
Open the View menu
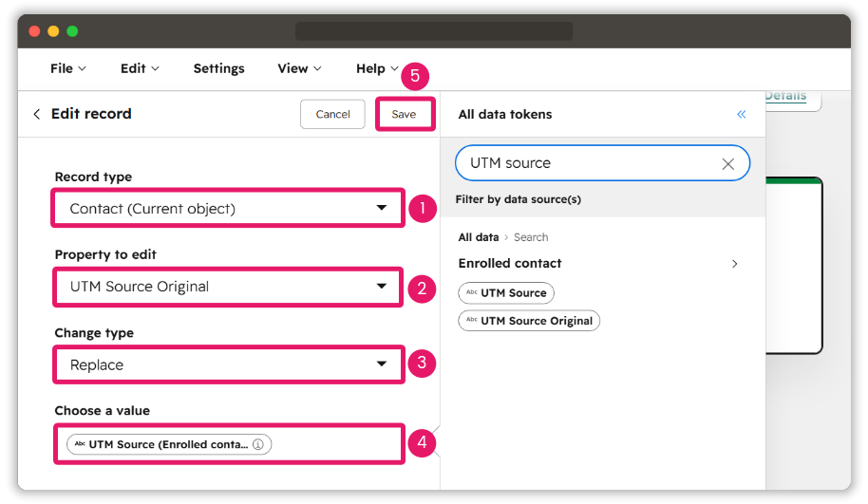[299, 68]
